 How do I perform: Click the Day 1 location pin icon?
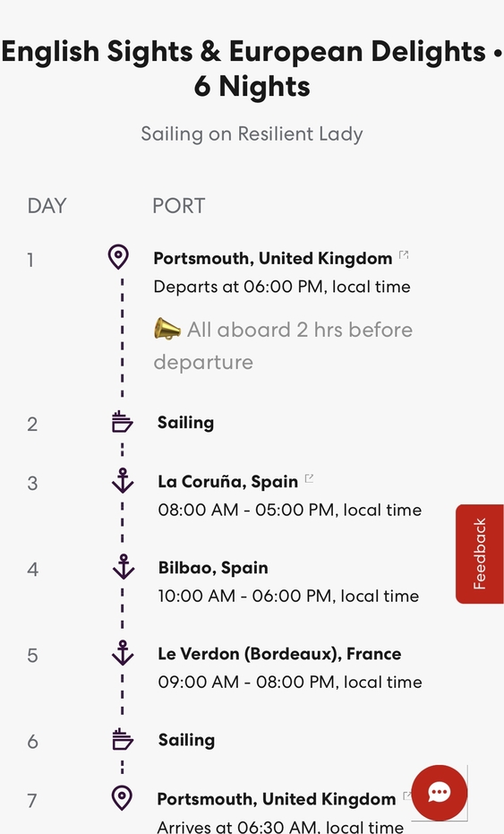pos(118,257)
